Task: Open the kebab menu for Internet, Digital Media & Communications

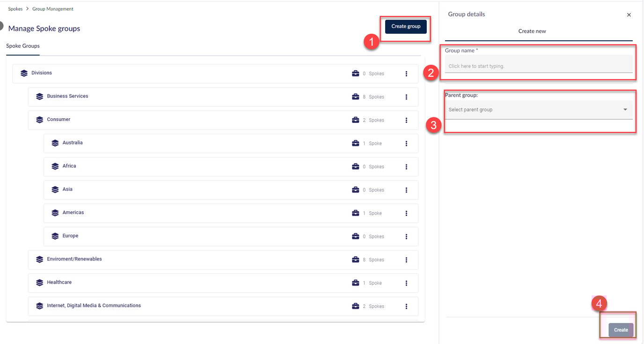Action: click(x=406, y=306)
